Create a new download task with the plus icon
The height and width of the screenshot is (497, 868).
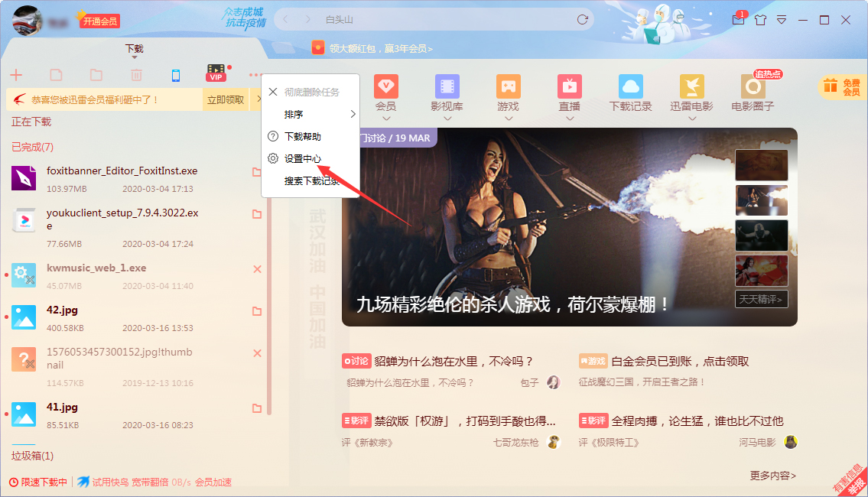click(17, 75)
